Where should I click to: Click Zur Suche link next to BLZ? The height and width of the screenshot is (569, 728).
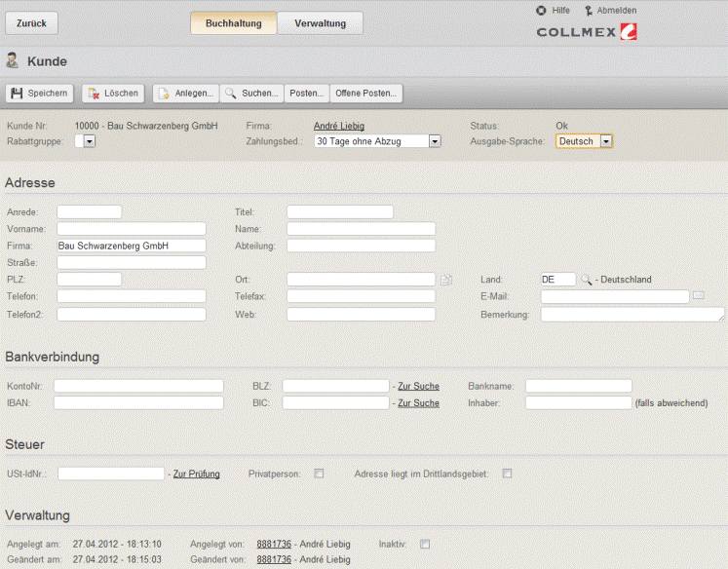coord(418,386)
